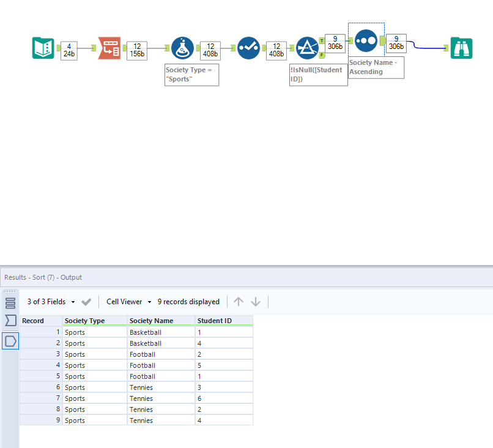Image resolution: width=493 pixels, height=448 pixels.
Task: Go to next record with down arrow
Action: 256,302
